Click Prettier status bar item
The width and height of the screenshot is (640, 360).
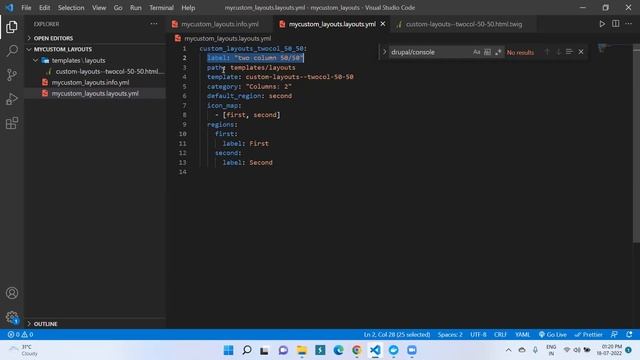tap(589, 334)
